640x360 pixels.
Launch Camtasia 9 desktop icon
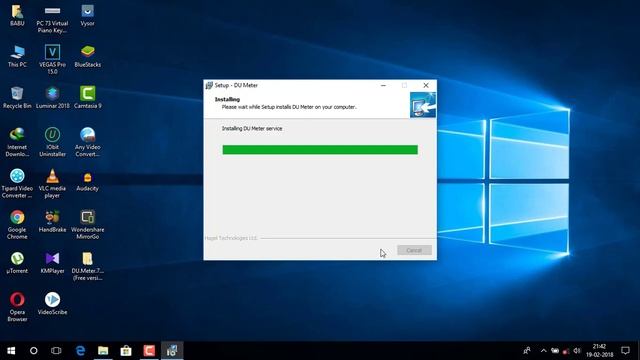(87, 98)
